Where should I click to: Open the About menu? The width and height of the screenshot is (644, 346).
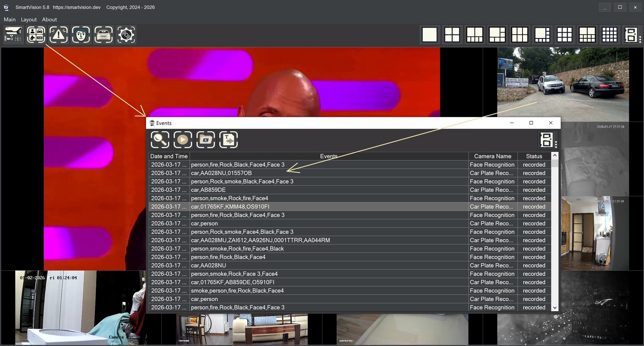pyautogui.click(x=49, y=20)
